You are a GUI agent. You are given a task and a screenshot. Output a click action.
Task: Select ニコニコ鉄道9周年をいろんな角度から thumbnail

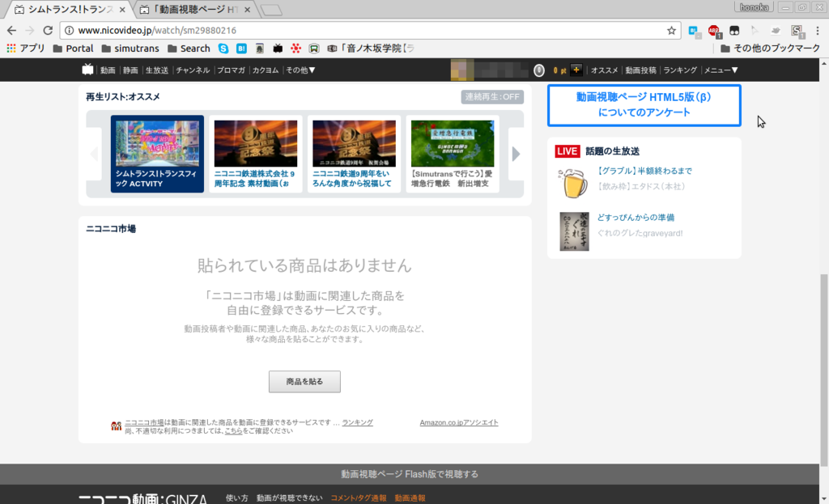point(354,154)
